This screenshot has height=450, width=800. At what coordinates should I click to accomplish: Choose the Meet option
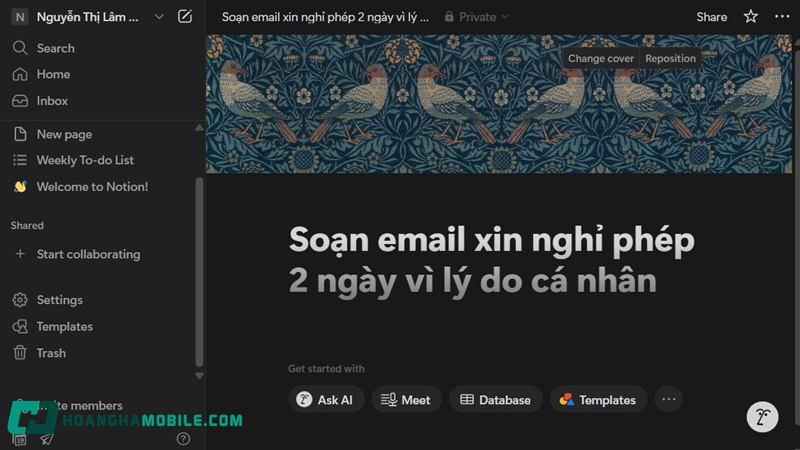[407, 400]
